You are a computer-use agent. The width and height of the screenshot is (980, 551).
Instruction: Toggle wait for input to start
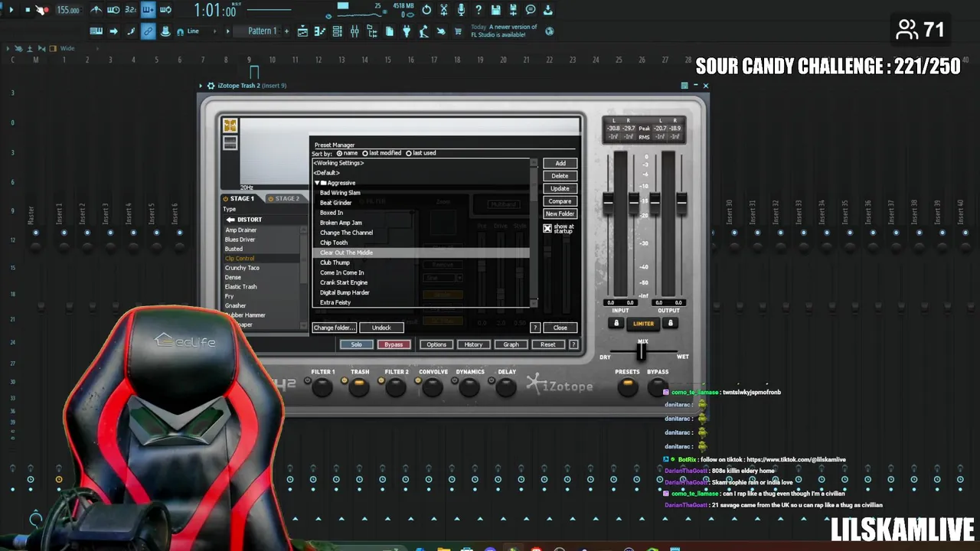[x=113, y=10]
